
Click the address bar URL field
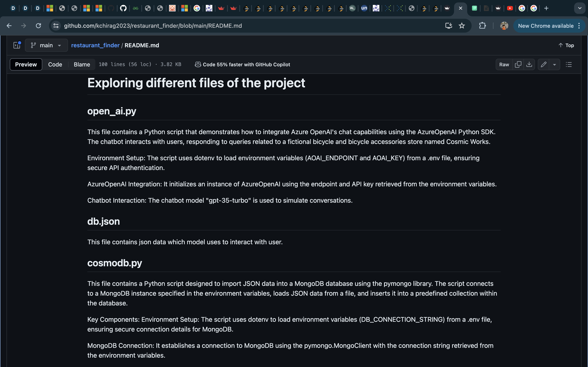pyautogui.click(x=219, y=26)
